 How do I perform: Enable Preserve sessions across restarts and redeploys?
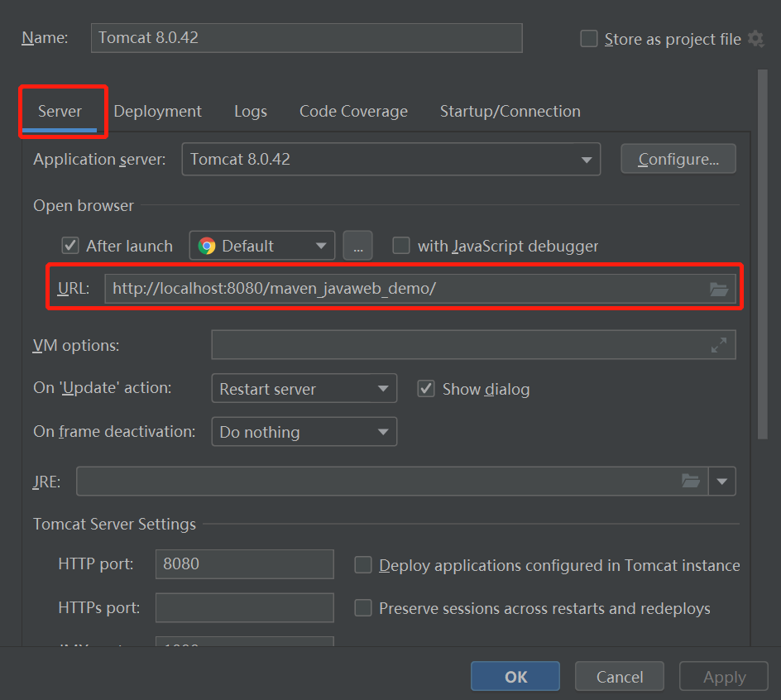pyautogui.click(x=362, y=608)
